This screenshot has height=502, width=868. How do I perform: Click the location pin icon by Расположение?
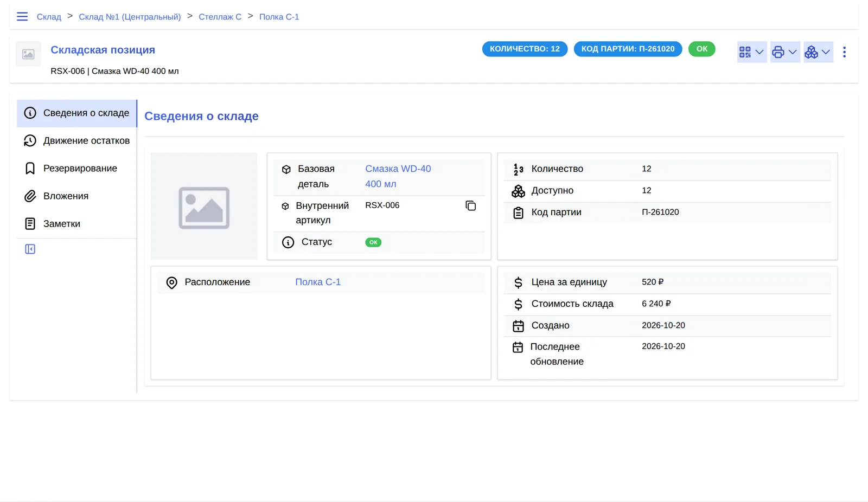(x=171, y=282)
